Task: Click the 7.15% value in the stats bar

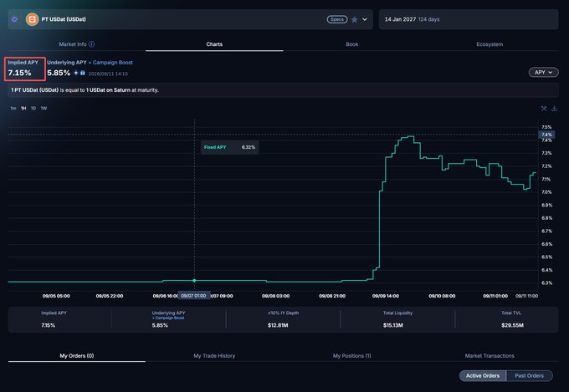Action: point(48,325)
